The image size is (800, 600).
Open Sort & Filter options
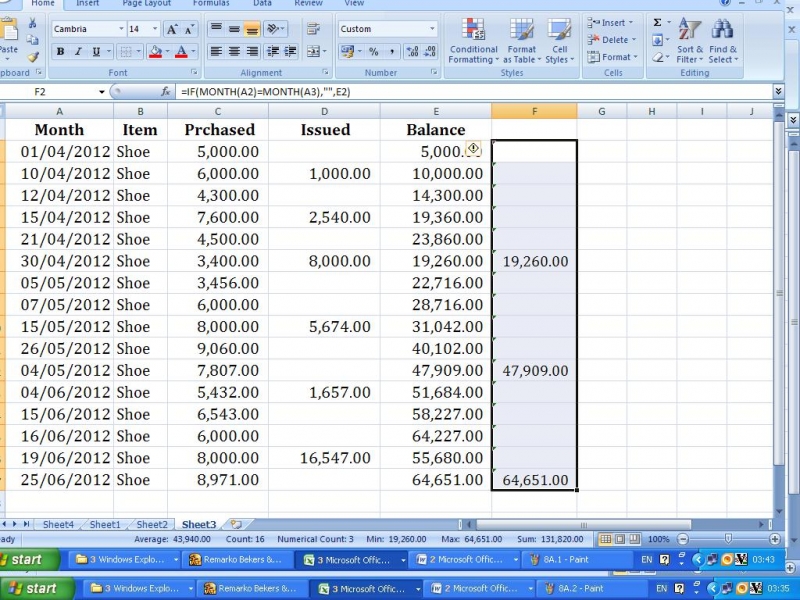690,41
